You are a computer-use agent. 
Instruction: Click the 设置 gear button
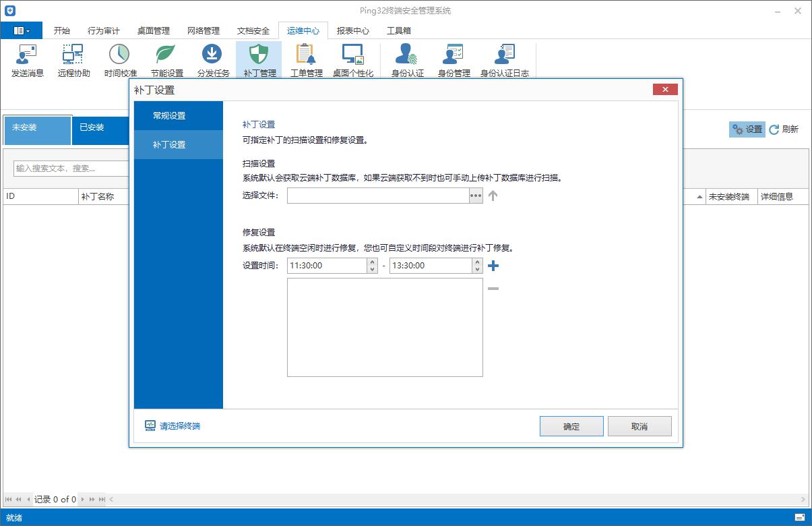(x=747, y=129)
